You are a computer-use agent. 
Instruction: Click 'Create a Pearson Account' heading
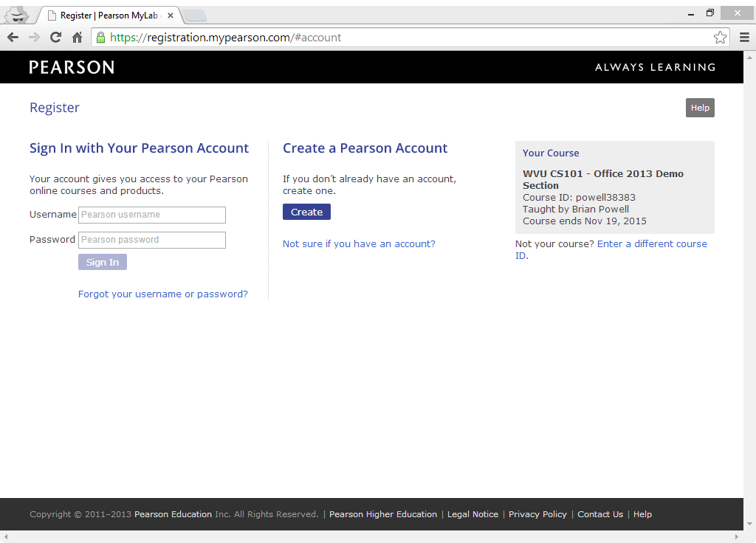click(365, 148)
